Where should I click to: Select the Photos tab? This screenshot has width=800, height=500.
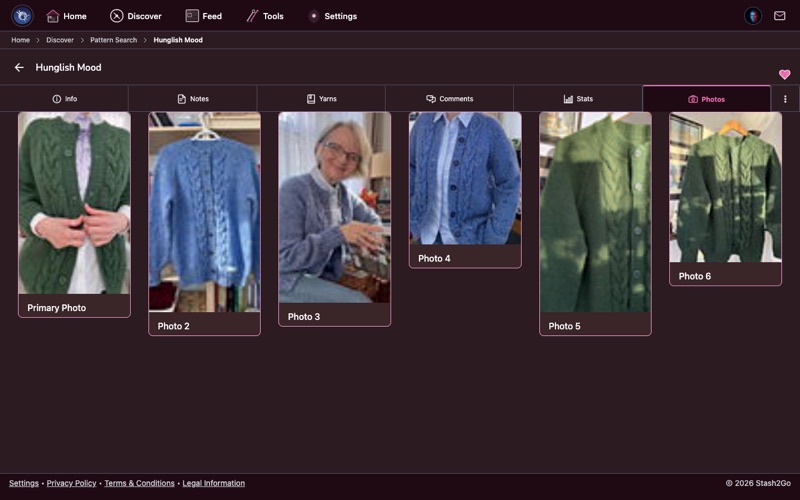[x=707, y=99]
